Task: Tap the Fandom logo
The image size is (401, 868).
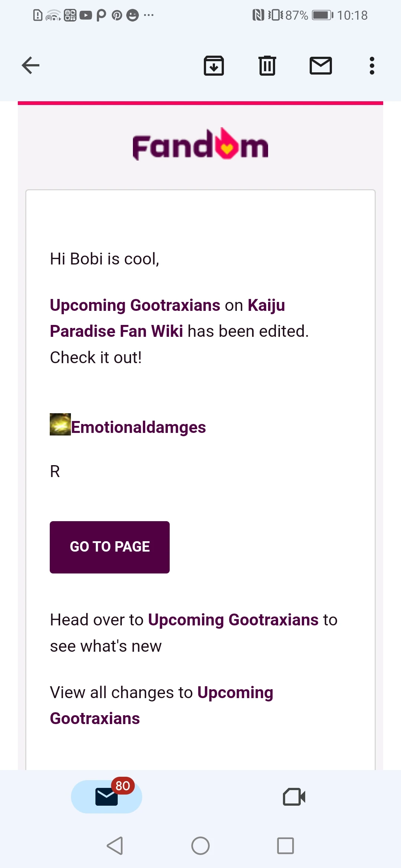Action: [200, 145]
